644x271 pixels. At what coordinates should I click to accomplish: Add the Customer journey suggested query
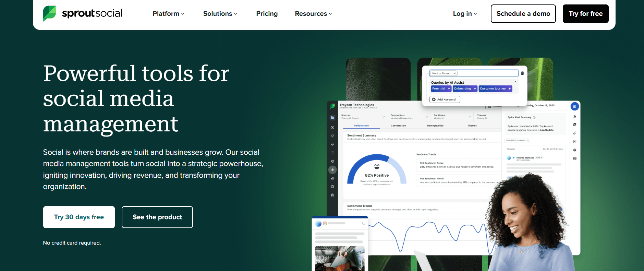click(x=495, y=89)
